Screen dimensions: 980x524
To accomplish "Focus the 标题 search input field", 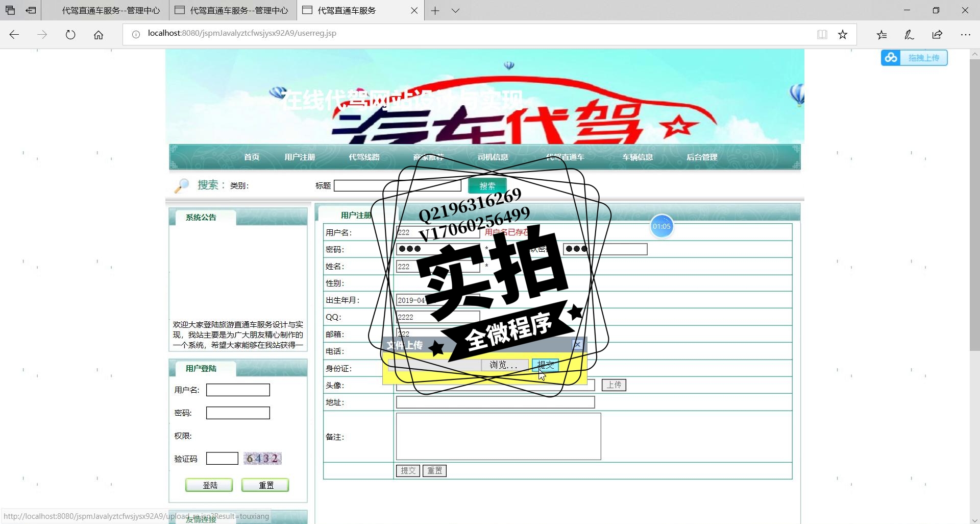I will (x=397, y=185).
